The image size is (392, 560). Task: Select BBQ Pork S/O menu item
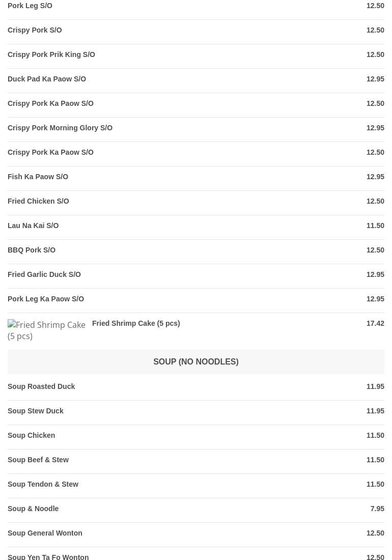[x=32, y=250]
